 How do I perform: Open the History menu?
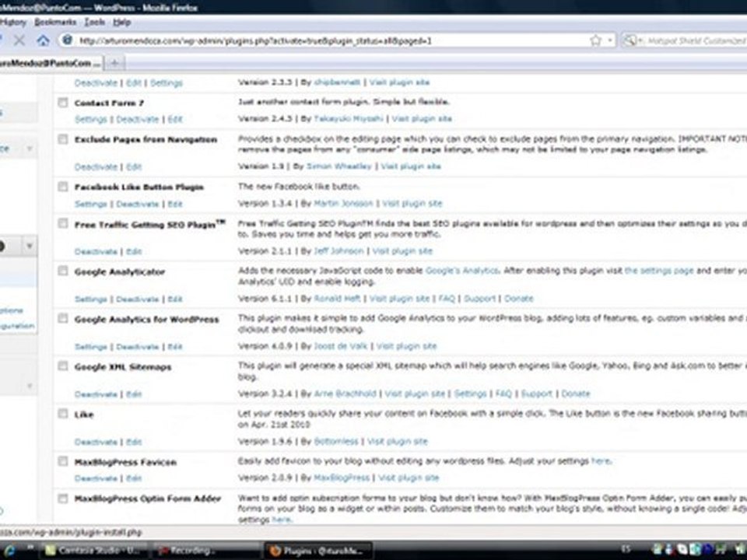[x=13, y=22]
